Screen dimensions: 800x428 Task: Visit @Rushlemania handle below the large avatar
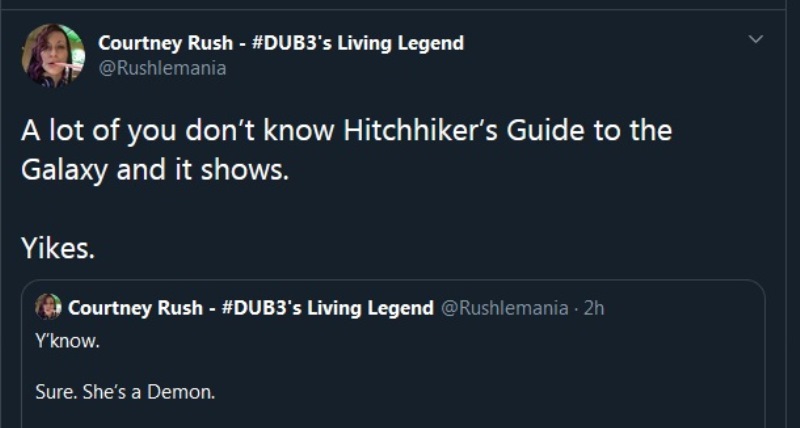tap(162, 68)
